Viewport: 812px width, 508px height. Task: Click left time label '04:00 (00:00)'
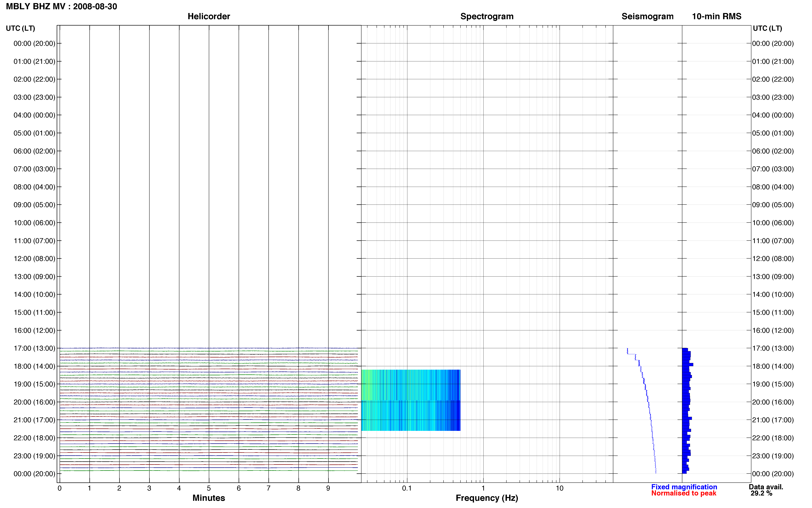click(x=34, y=115)
